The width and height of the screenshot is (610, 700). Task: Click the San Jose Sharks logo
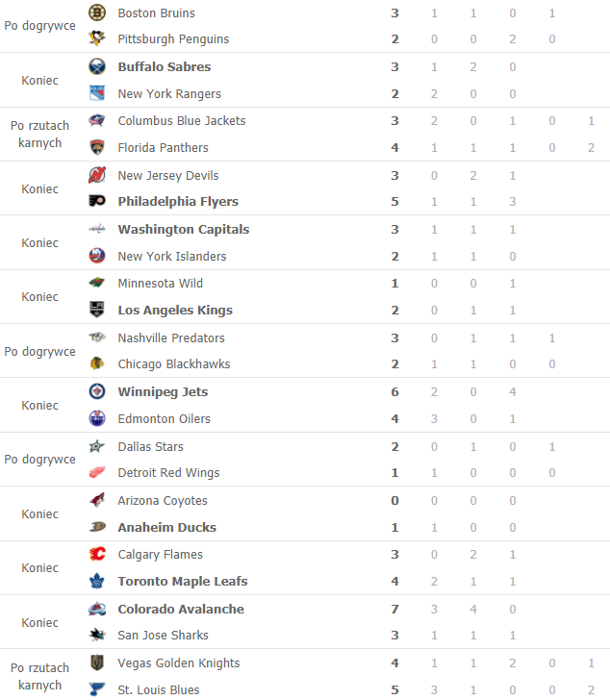pos(96,635)
